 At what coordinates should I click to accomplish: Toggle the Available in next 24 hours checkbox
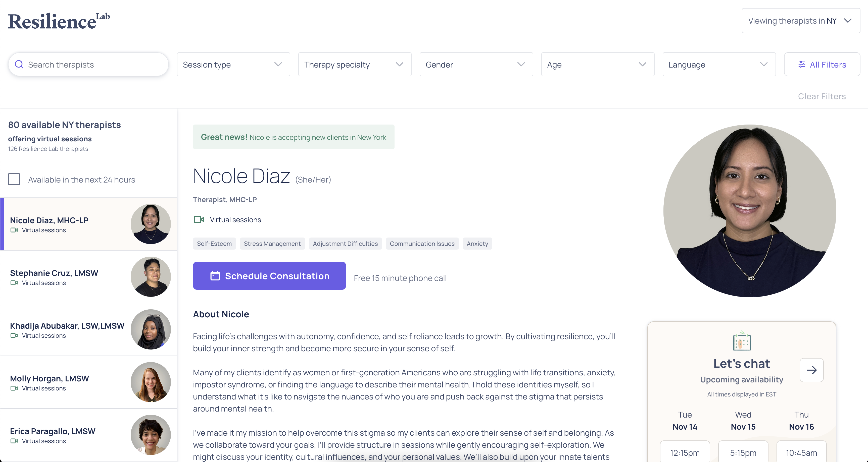tap(14, 180)
